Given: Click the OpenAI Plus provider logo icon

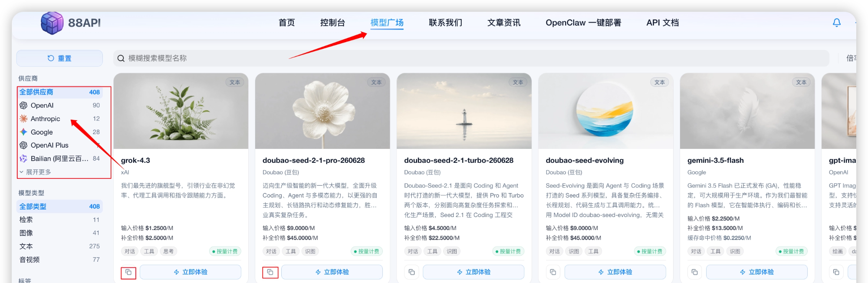Looking at the screenshot, I should (x=23, y=145).
